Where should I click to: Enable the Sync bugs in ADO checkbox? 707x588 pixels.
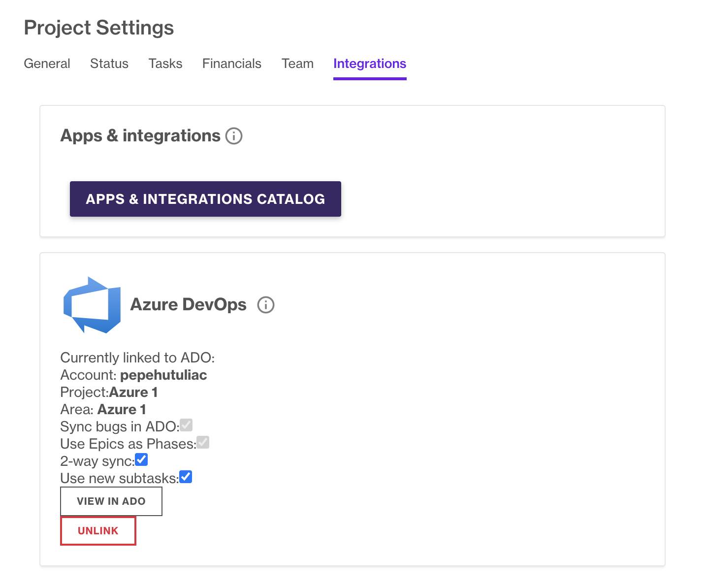[x=186, y=425]
